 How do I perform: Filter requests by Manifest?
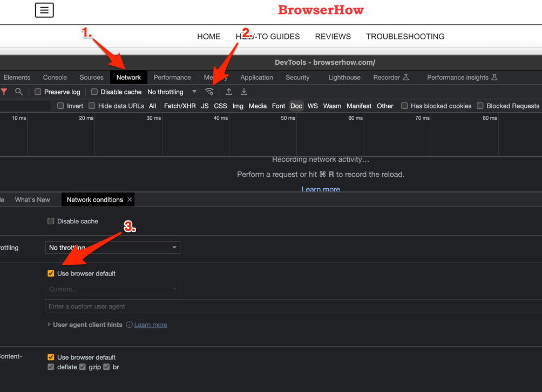[359, 106]
